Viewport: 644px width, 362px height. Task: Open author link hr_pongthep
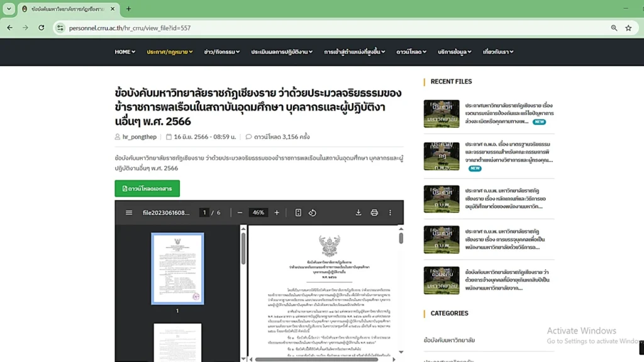click(139, 137)
